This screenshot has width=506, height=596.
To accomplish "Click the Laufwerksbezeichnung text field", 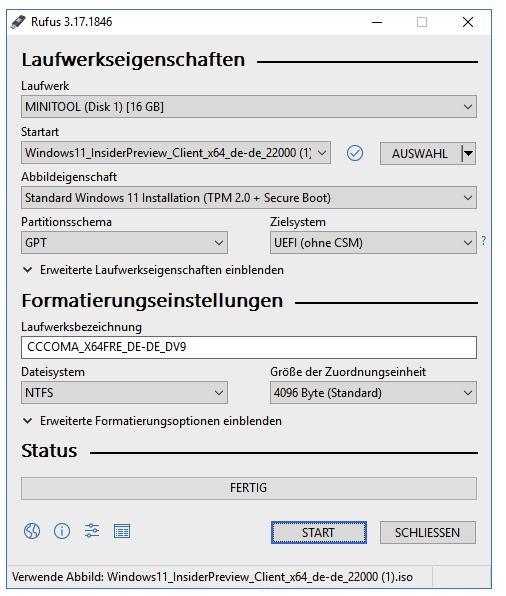I will click(249, 347).
